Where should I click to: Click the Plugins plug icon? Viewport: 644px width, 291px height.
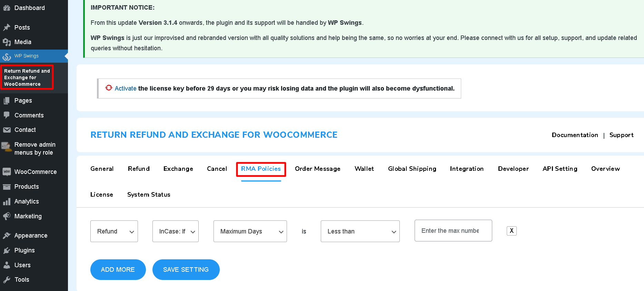point(7,250)
